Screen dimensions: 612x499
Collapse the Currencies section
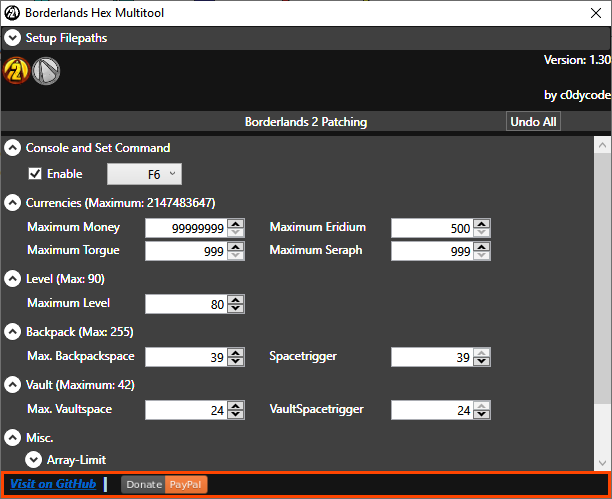(x=12, y=203)
